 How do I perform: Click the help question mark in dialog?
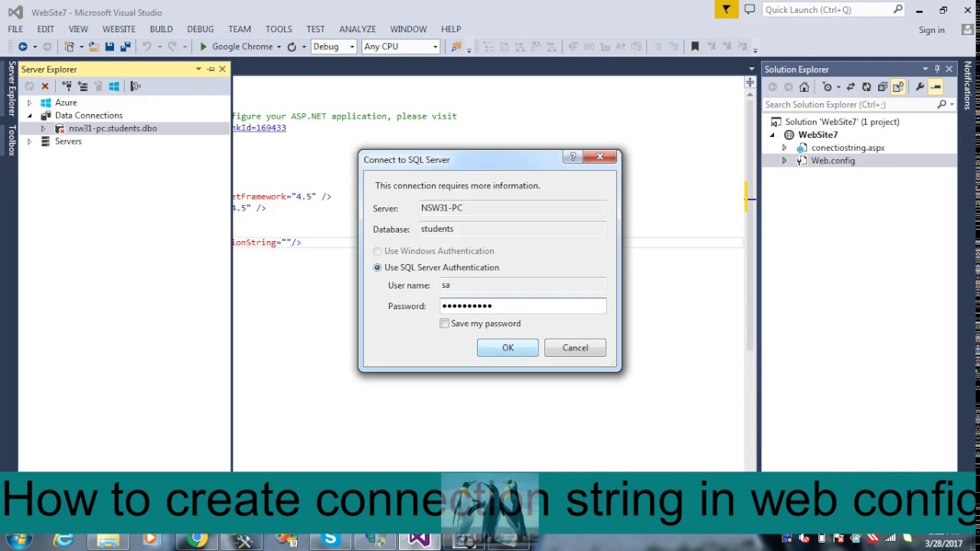pos(573,157)
